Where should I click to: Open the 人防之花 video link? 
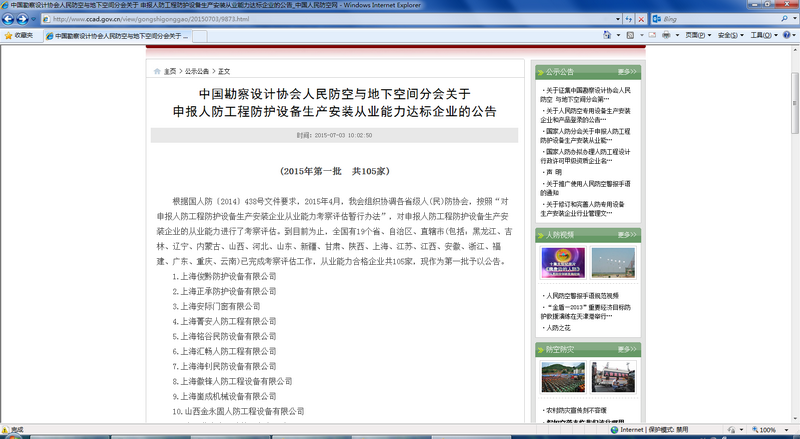pos(558,328)
